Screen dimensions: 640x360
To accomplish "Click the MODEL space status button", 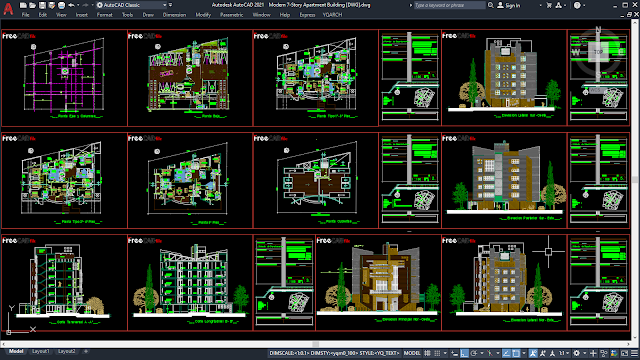I will coord(412,353).
